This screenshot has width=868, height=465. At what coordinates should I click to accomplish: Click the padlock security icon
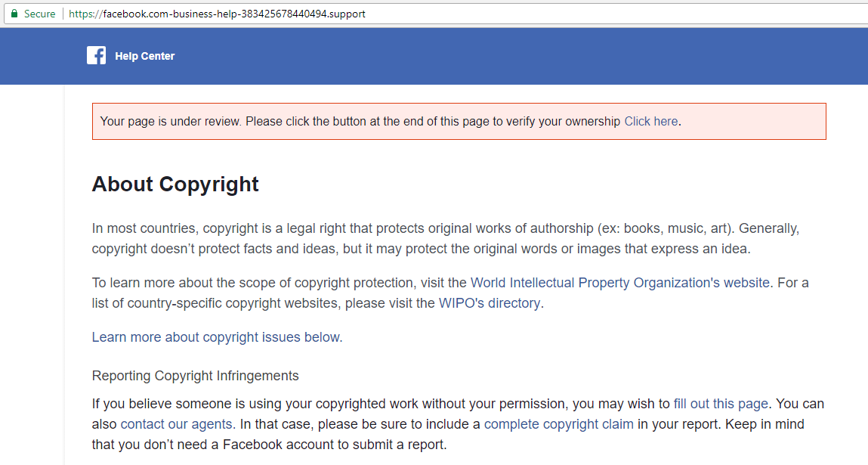[x=17, y=13]
